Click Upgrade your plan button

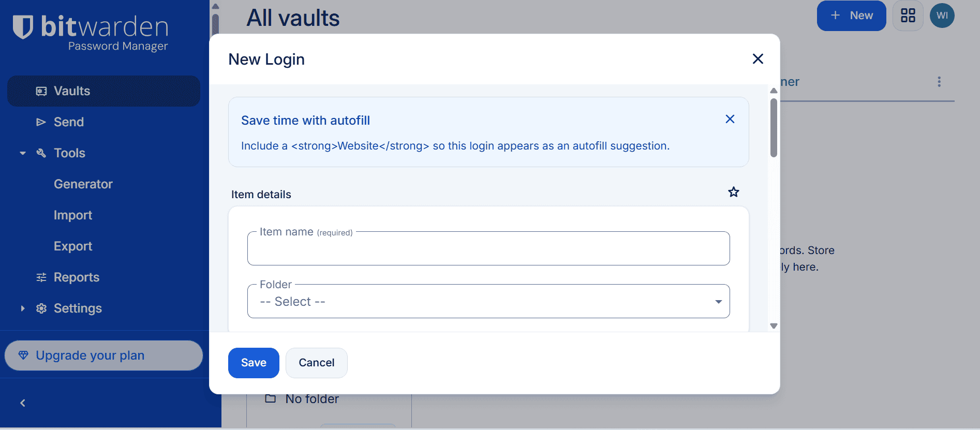(103, 355)
